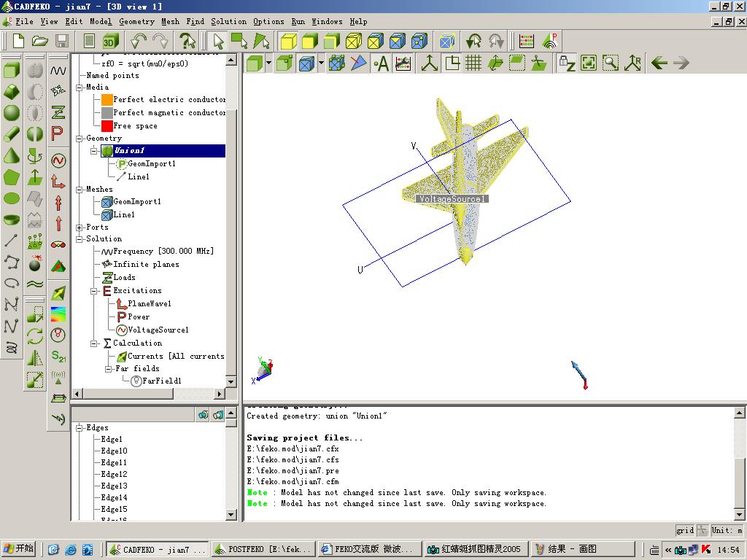Open the Solution menu
747x560 pixels.
(228, 21)
